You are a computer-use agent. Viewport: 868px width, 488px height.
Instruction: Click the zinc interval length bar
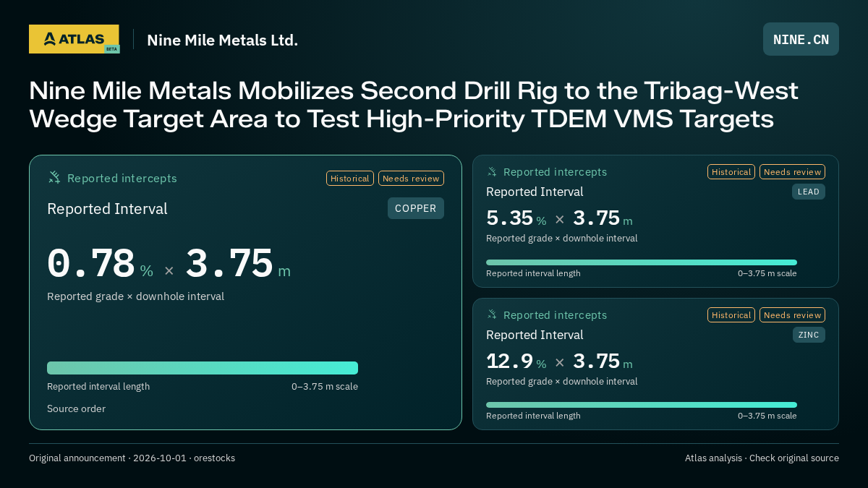(x=642, y=405)
